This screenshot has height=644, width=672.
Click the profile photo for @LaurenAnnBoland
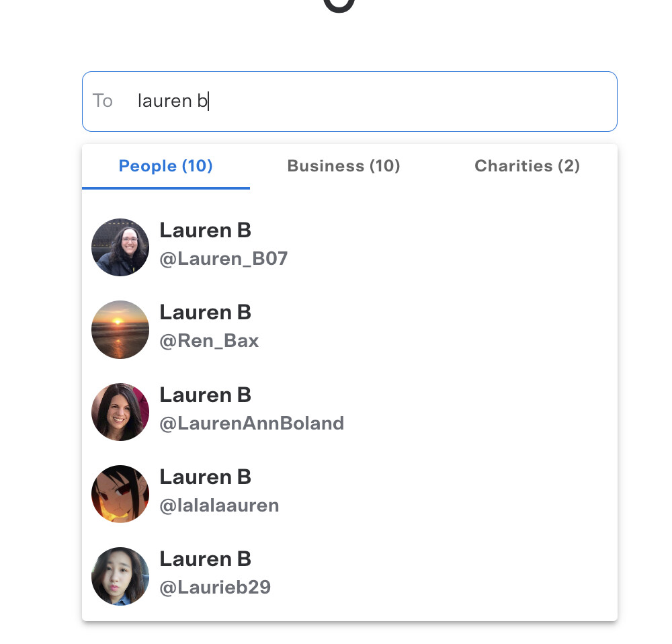coord(120,411)
